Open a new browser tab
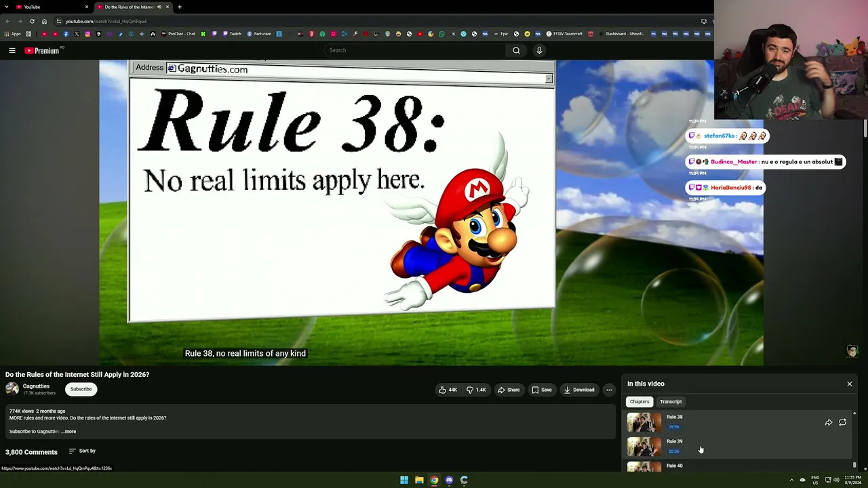 point(180,7)
